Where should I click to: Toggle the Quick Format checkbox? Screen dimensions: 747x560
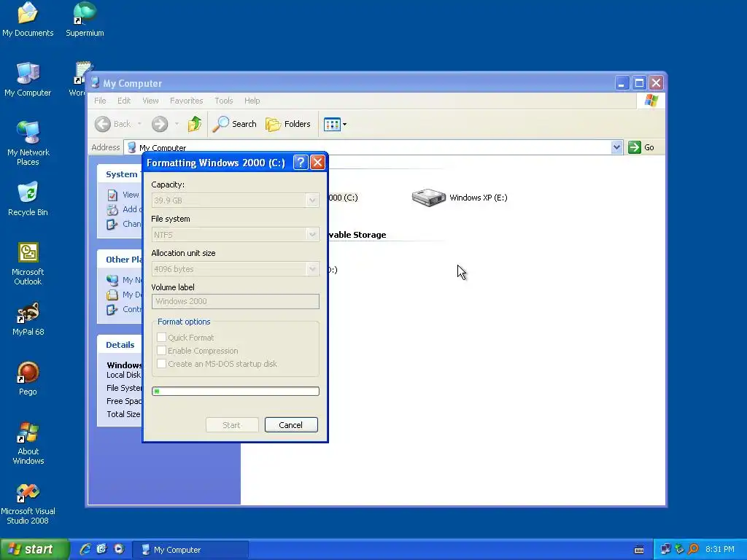tap(161, 337)
